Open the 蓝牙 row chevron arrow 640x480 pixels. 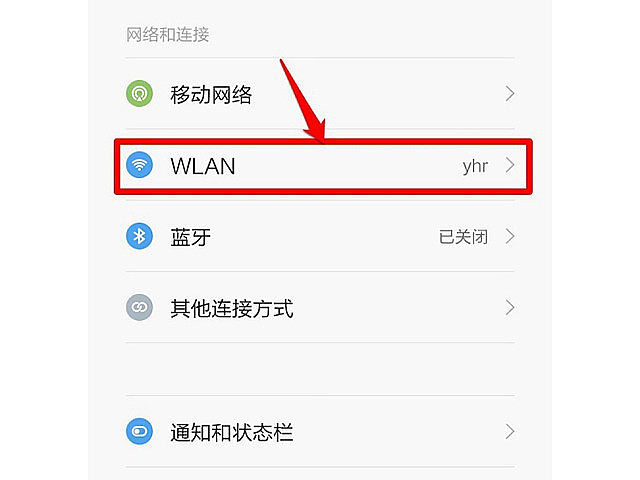[510, 236]
